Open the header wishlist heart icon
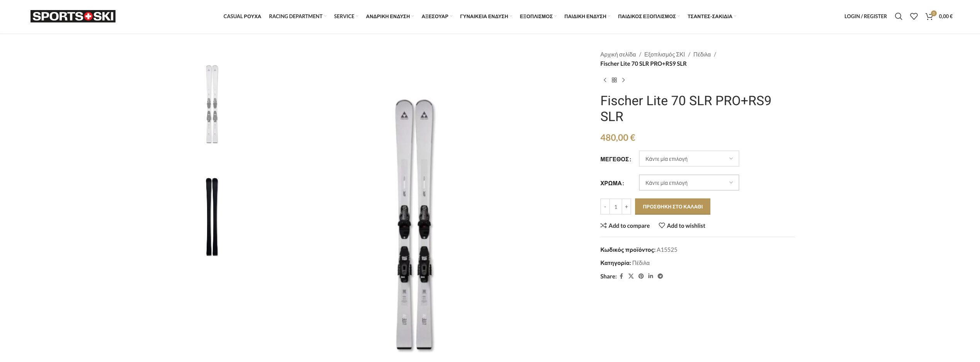 914,16
